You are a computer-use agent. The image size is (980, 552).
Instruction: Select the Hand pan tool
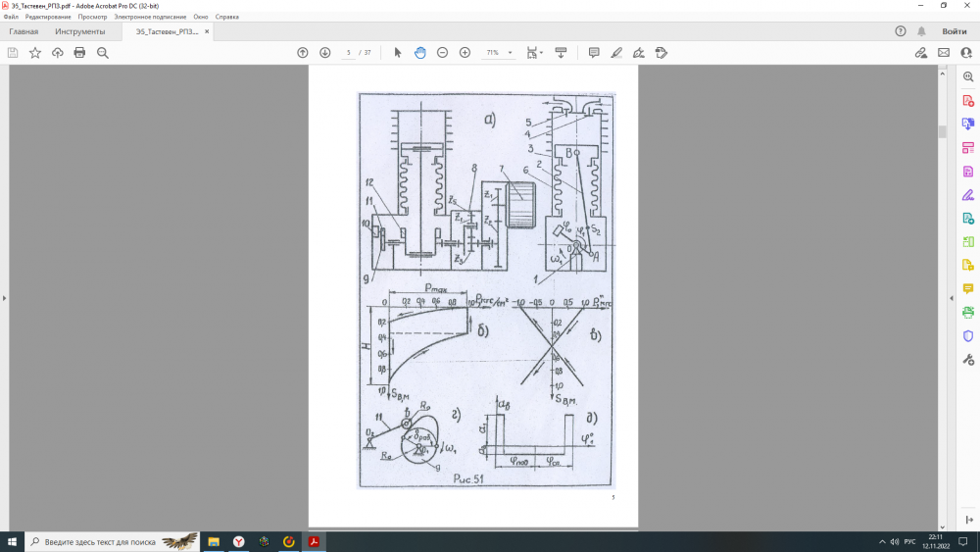coord(419,52)
